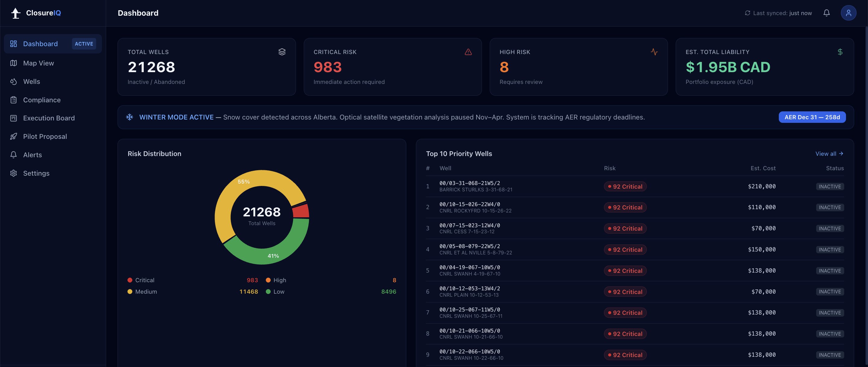Select the Wells droplet icon in sidebar
The width and height of the screenshot is (868, 367).
[x=14, y=81]
